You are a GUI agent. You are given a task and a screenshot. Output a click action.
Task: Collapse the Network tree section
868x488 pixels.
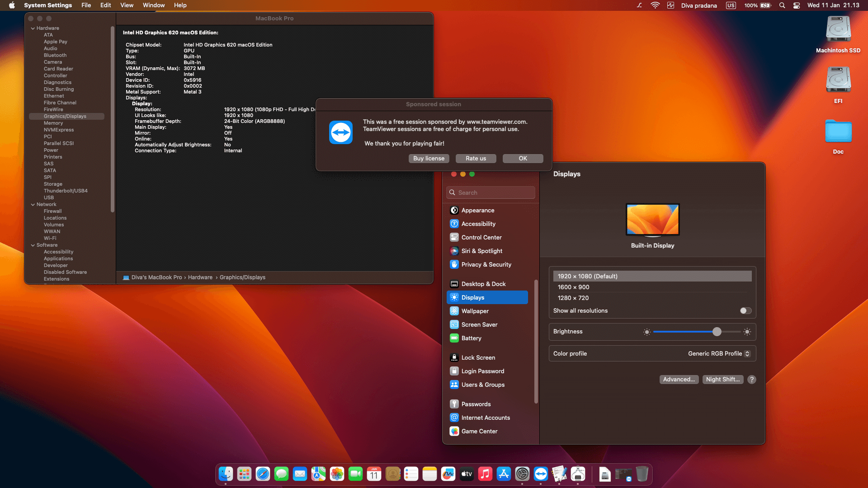[x=33, y=204]
